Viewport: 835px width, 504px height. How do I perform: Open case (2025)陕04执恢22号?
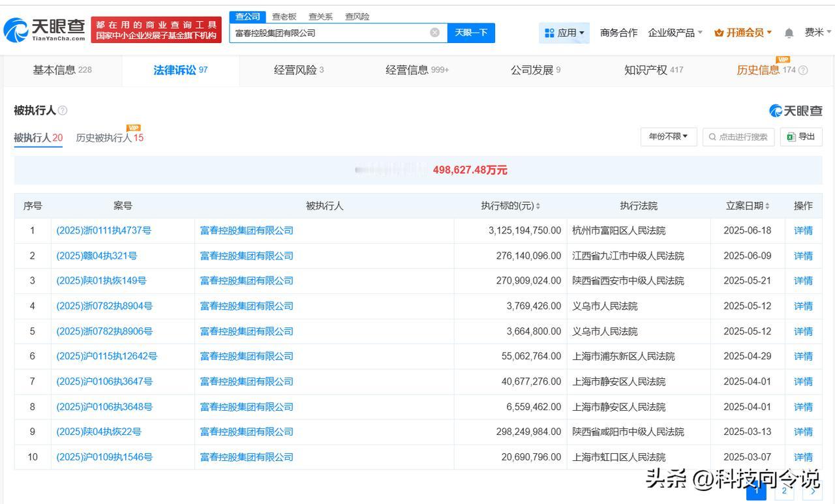(99, 432)
